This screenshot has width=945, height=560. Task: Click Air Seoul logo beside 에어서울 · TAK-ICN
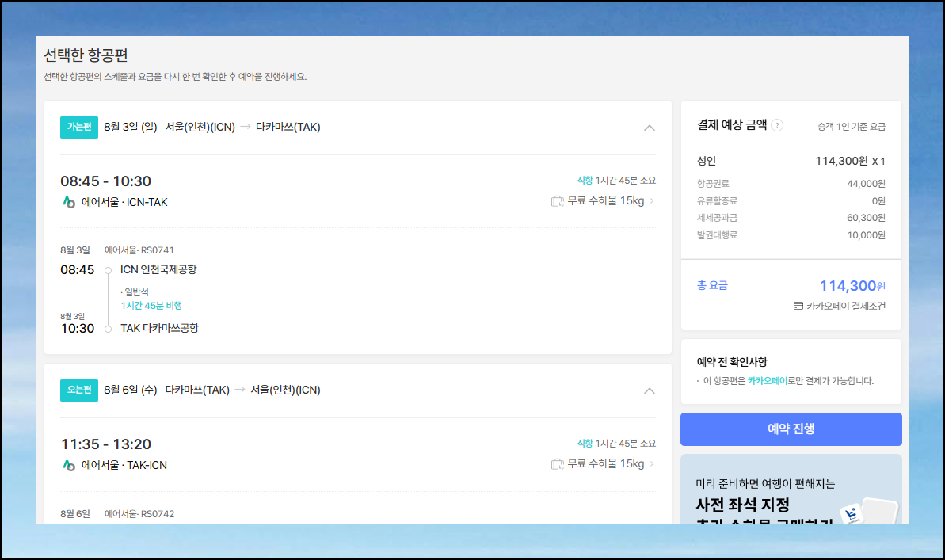tap(69, 465)
